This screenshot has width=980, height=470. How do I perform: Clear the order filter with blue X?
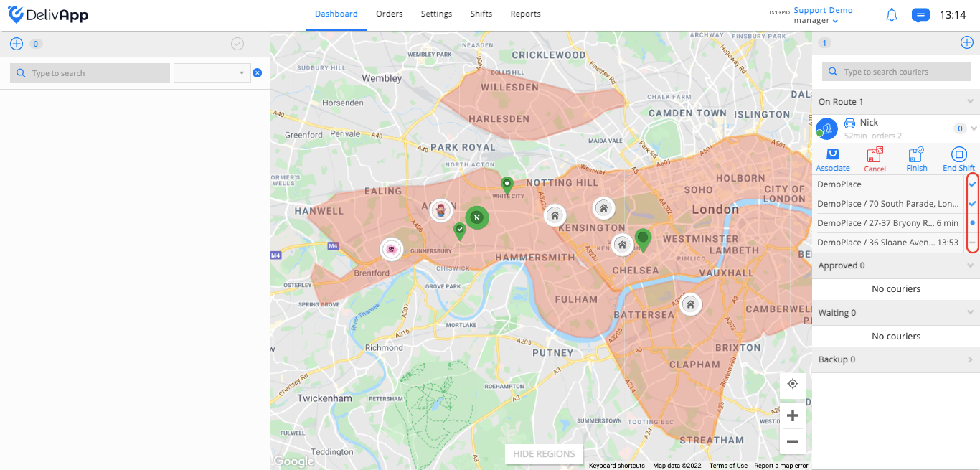tap(257, 73)
